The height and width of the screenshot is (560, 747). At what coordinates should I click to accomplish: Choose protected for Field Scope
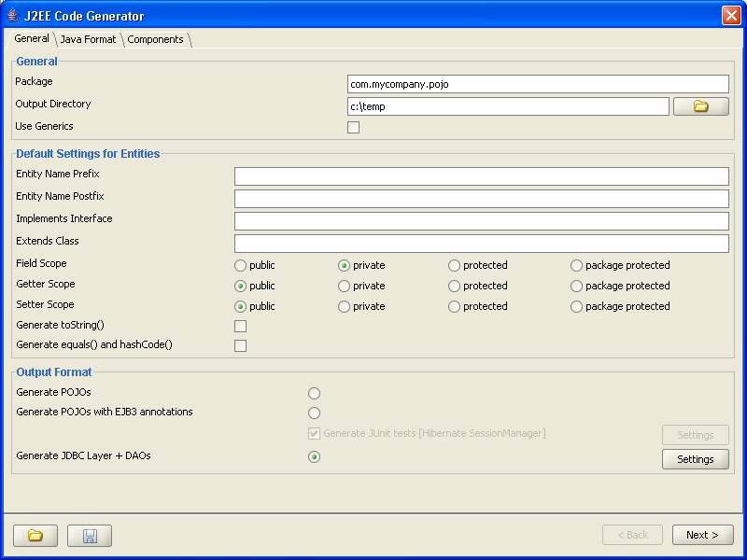[455, 265]
